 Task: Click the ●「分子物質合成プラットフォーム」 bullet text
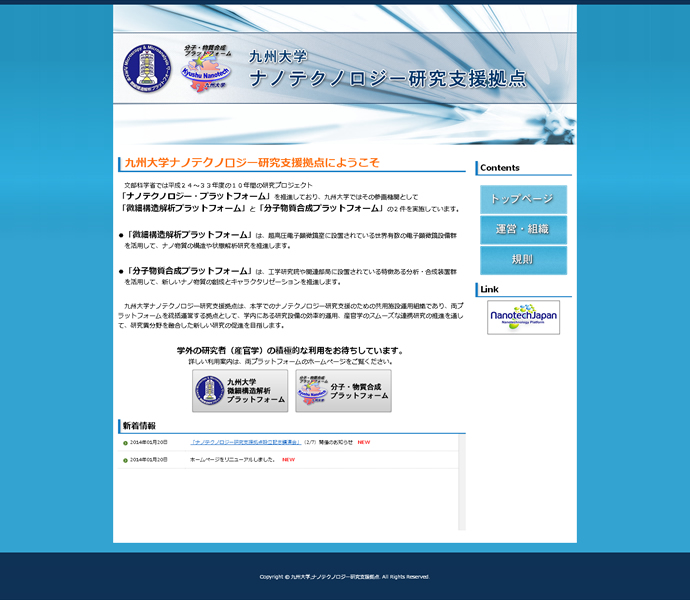pos(185,271)
